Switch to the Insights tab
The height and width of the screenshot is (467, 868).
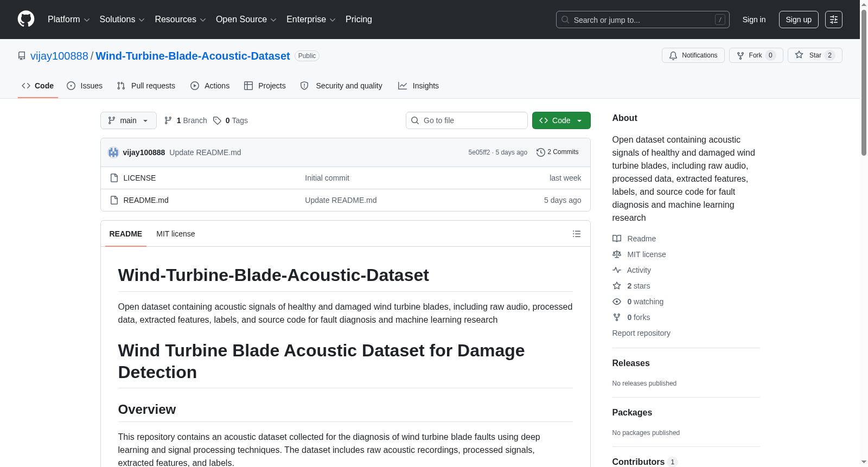[418, 86]
